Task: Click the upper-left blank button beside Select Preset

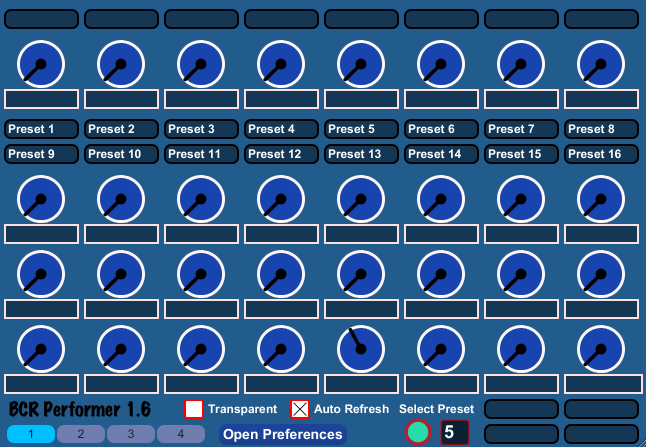Action: pyautogui.click(x=521, y=409)
